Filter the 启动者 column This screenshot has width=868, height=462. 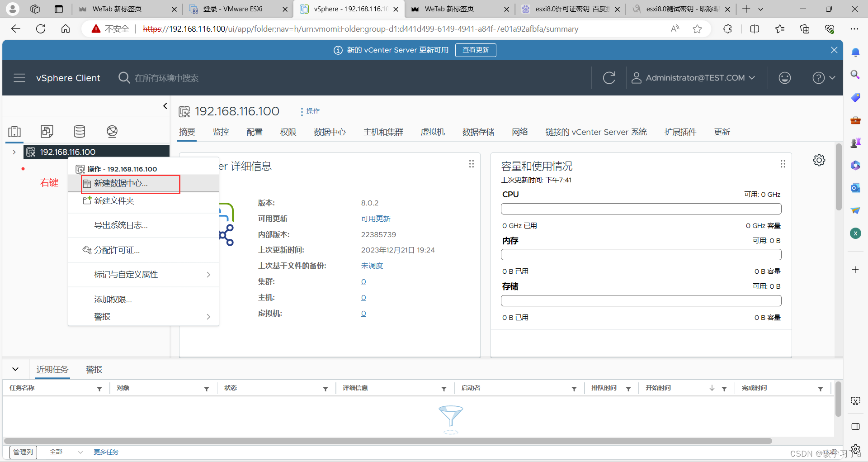tap(574, 389)
